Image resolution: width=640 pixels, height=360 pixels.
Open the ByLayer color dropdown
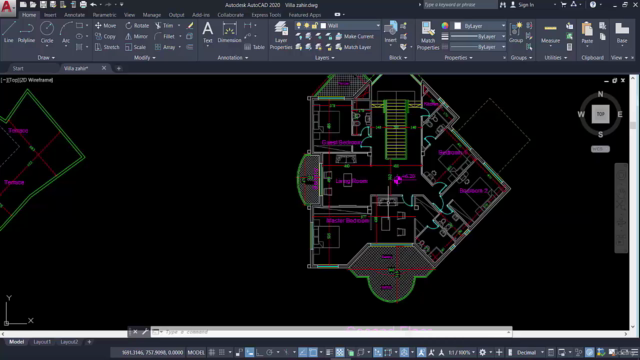[x=479, y=26]
